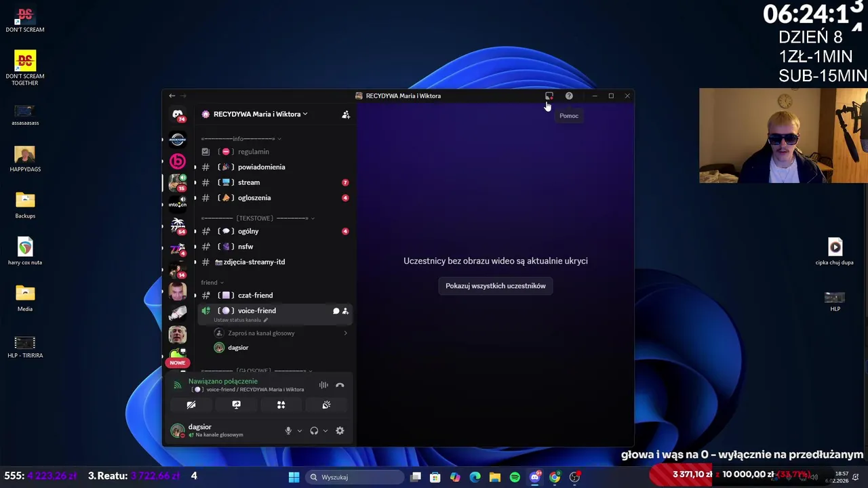Open the Rockford server icon
This screenshot has height=488, width=868.
178,140
